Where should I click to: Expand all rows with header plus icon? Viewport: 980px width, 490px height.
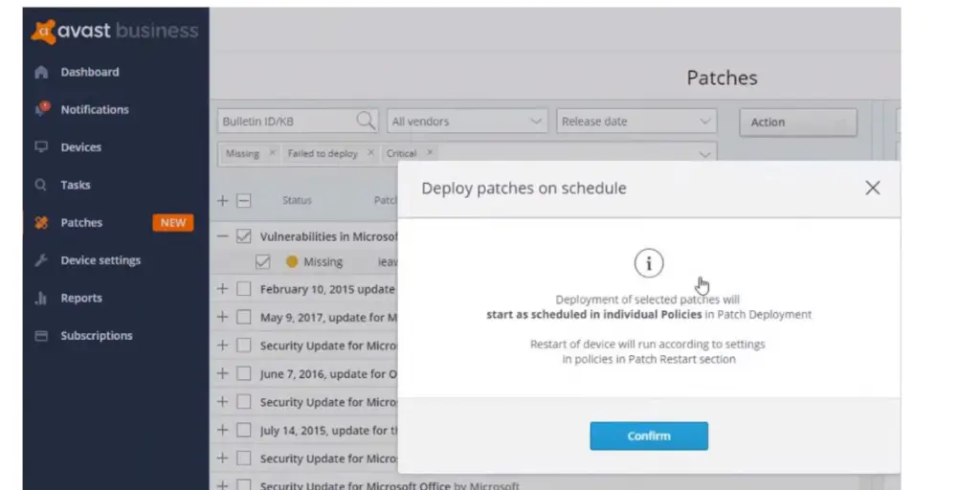click(x=222, y=201)
